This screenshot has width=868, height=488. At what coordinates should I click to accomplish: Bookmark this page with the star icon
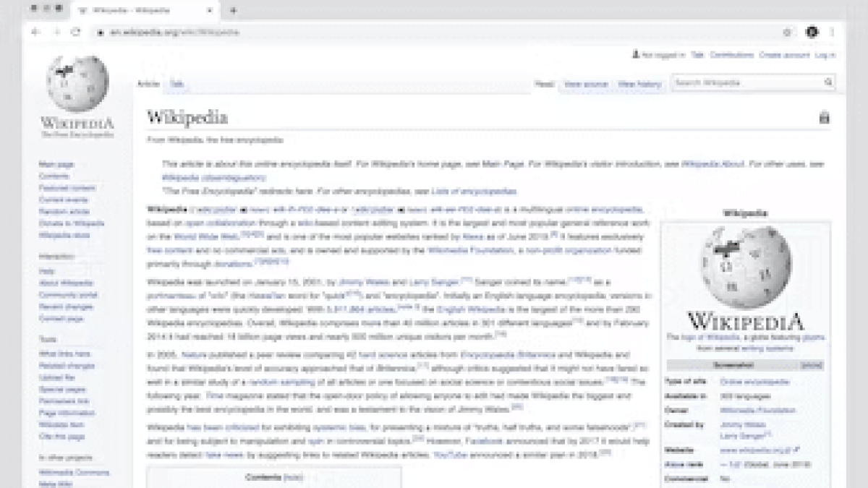787,33
